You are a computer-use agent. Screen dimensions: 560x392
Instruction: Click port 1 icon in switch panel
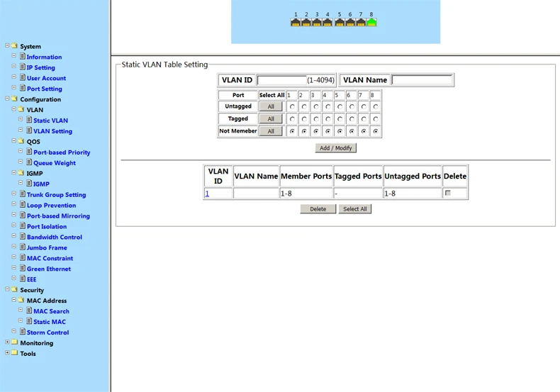pos(296,23)
